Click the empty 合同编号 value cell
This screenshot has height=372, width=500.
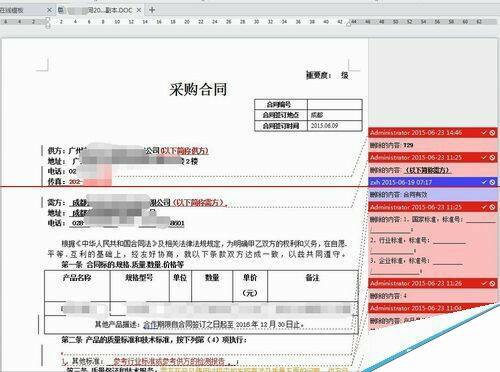[335, 104]
